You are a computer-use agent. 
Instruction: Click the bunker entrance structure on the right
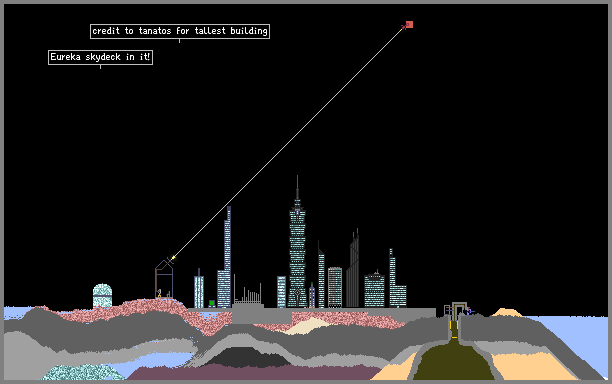459,309
